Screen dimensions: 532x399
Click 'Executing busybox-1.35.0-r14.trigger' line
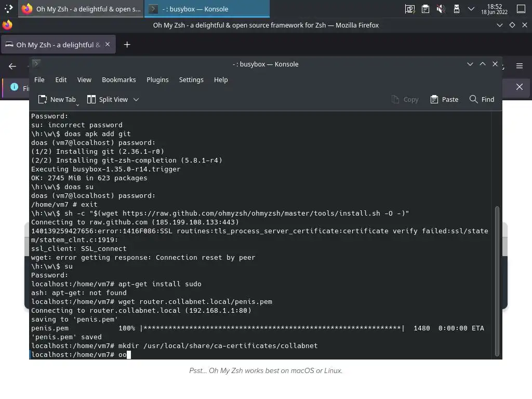(x=106, y=169)
